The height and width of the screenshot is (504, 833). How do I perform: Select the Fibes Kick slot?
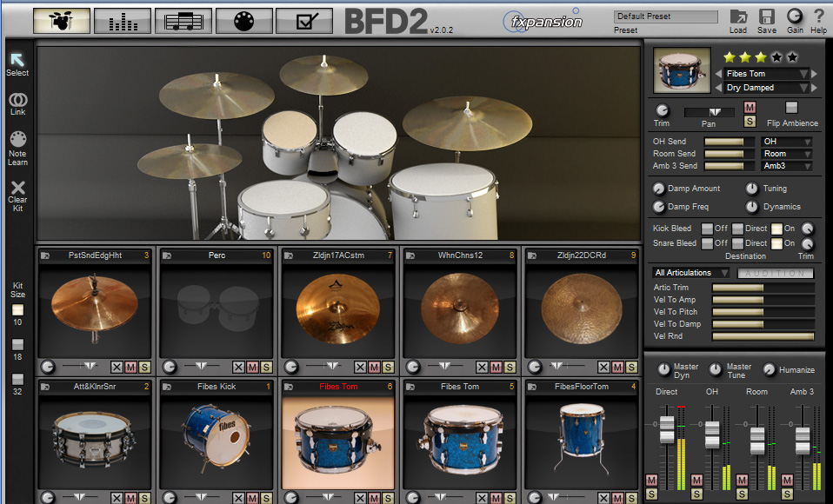coord(217,441)
